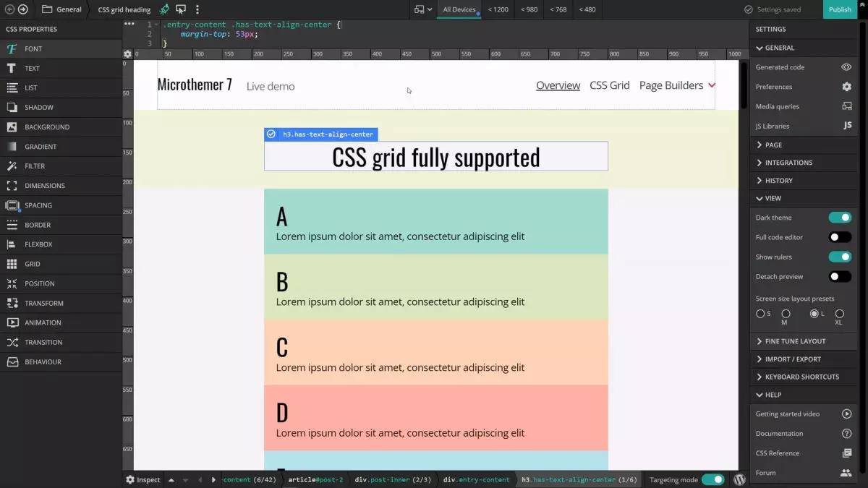
Task: Click the Overview nav link
Action: (558, 85)
